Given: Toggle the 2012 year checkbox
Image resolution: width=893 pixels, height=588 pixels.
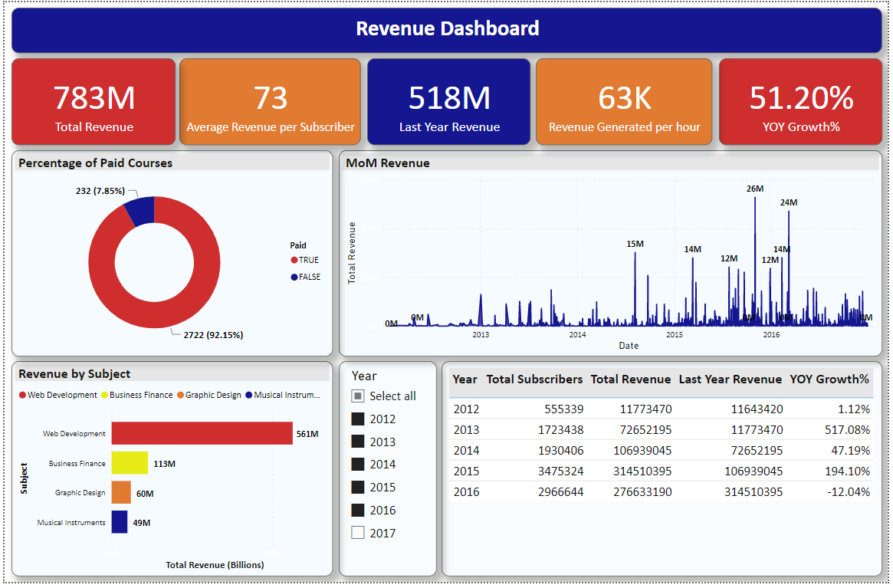Looking at the screenshot, I should (x=358, y=419).
